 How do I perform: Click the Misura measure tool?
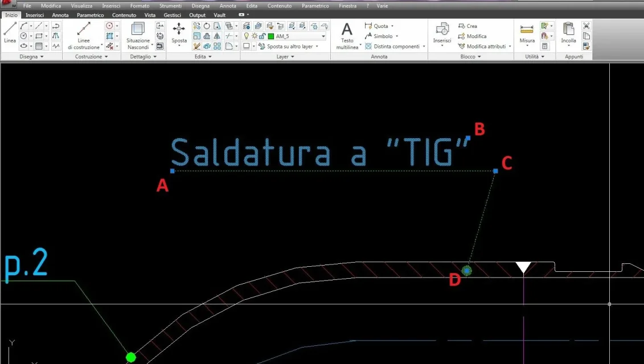[527, 34]
